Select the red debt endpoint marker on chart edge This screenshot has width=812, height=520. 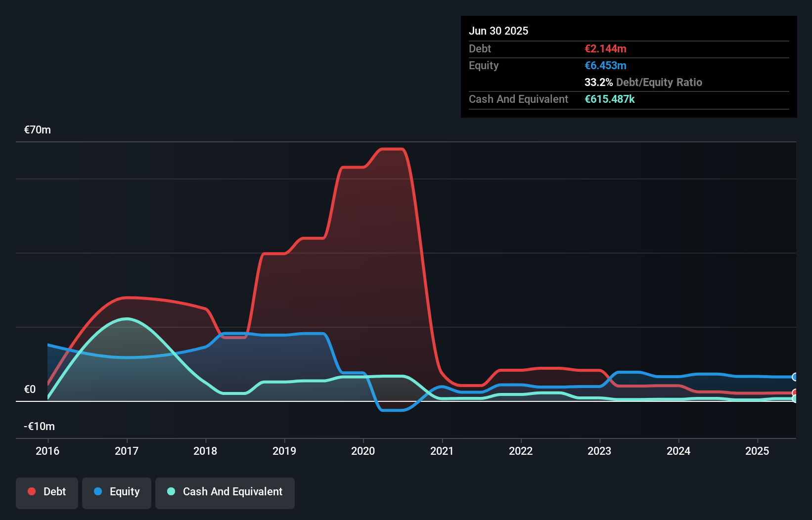(794, 392)
